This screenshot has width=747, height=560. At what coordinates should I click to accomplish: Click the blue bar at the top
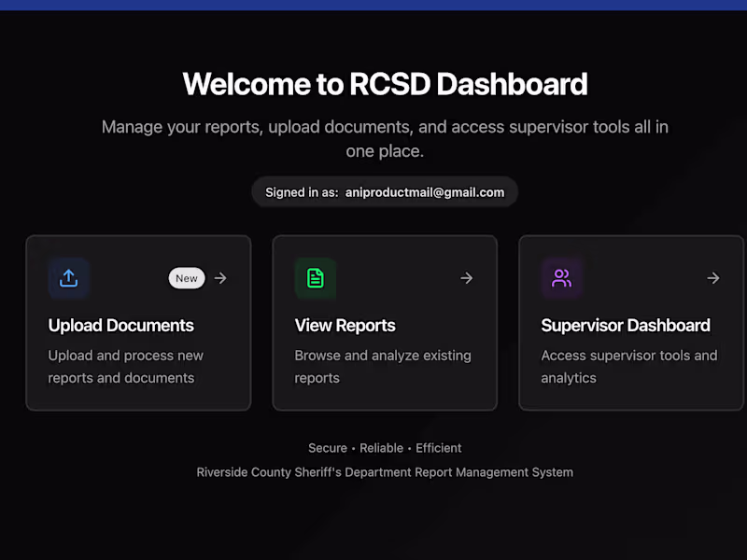[373, 4]
